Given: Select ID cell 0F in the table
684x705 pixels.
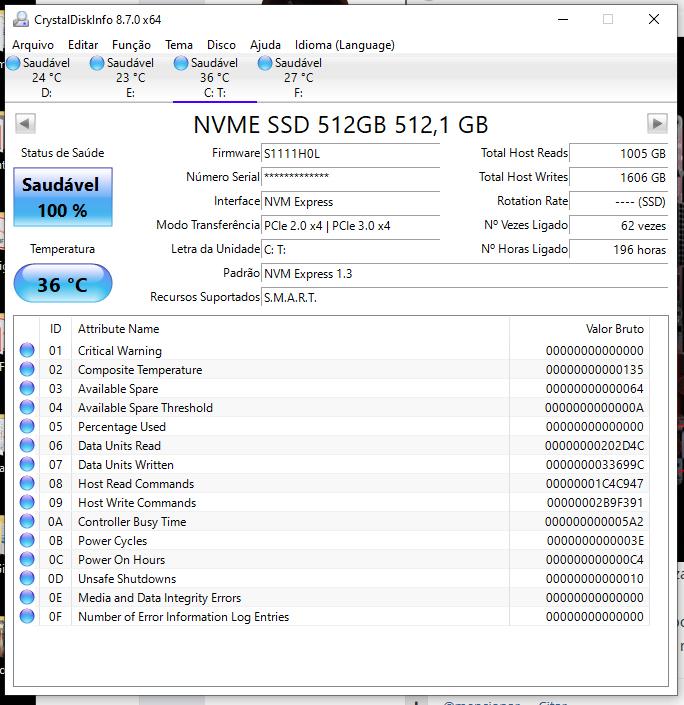Looking at the screenshot, I should [55, 616].
